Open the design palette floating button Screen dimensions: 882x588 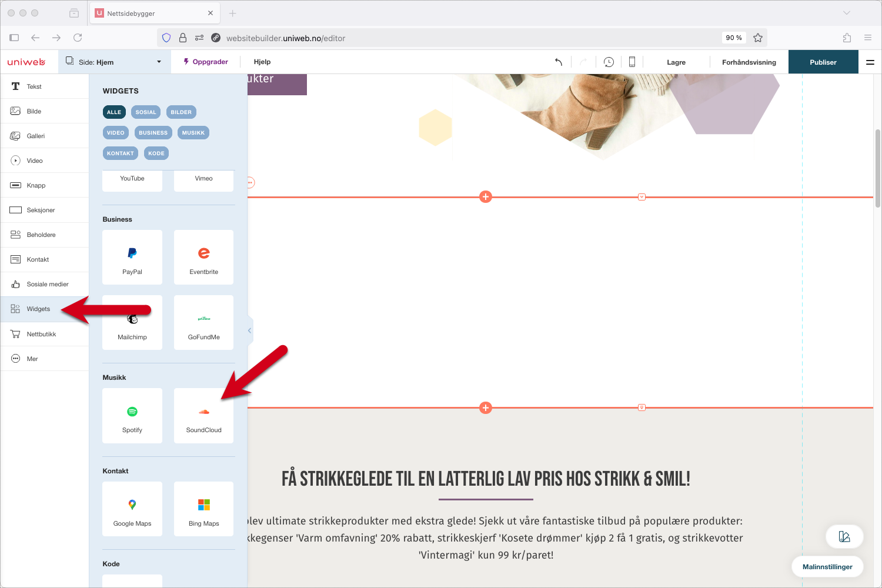coord(844,536)
